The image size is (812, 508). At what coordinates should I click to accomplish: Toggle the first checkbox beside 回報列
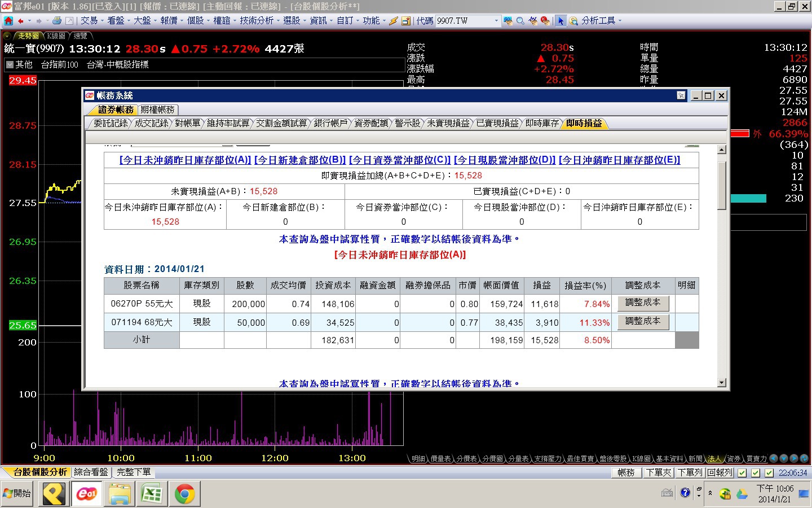click(742, 473)
